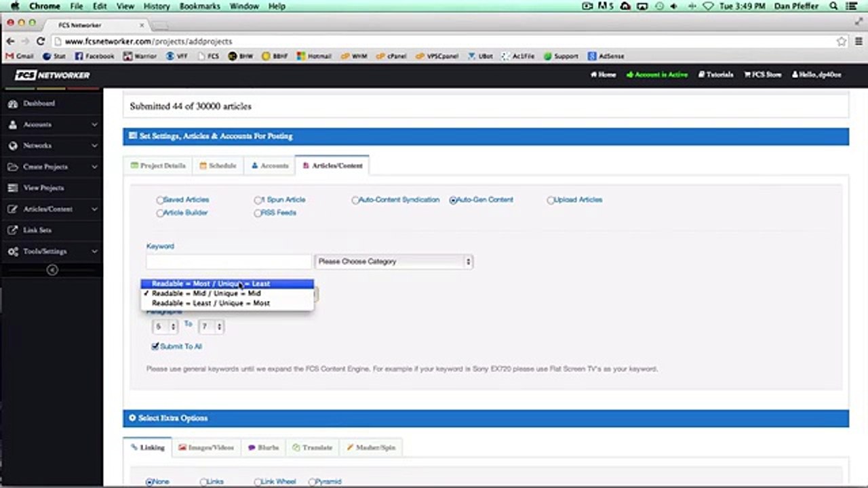Choose Readable = Most / Unique = Least

click(x=227, y=283)
